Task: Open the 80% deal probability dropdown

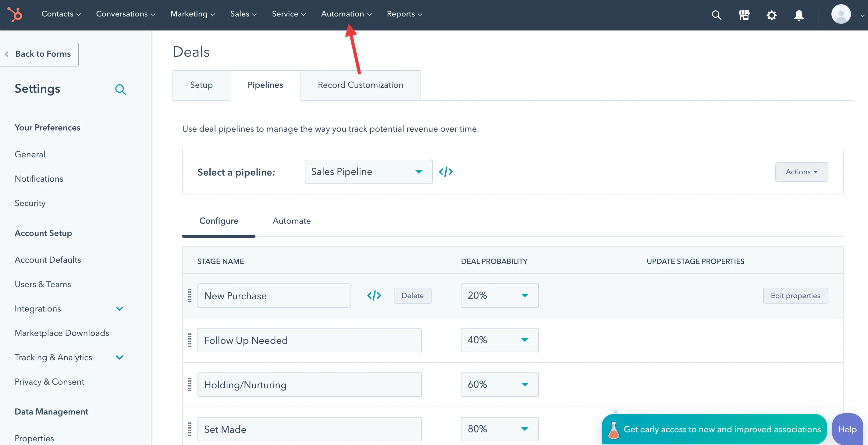Action: pyautogui.click(x=499, y=429)
